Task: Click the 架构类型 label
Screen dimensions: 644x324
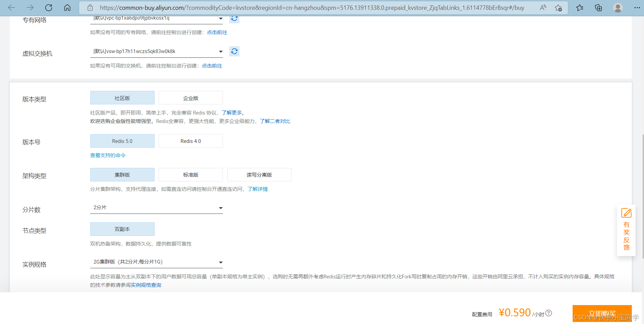Action: (x=34, y=176)
